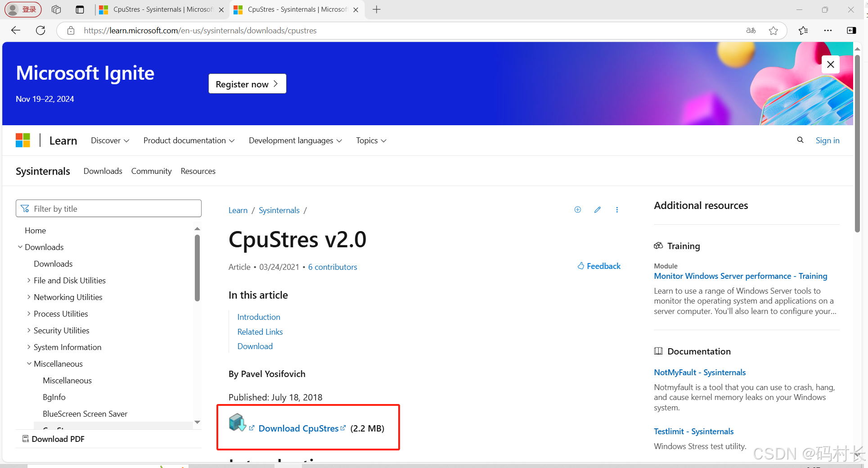Open NotMyFault - Sysinternals link
The width and height of the screenshot is (868, 468).
coord(700,373)
